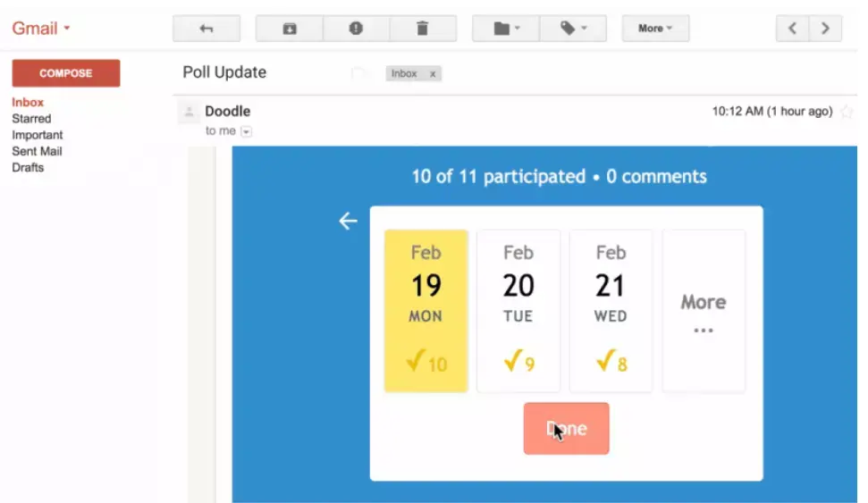Open the Move to folder dropdown
Viewport: 868px width, 503px height.
point(506,29)
